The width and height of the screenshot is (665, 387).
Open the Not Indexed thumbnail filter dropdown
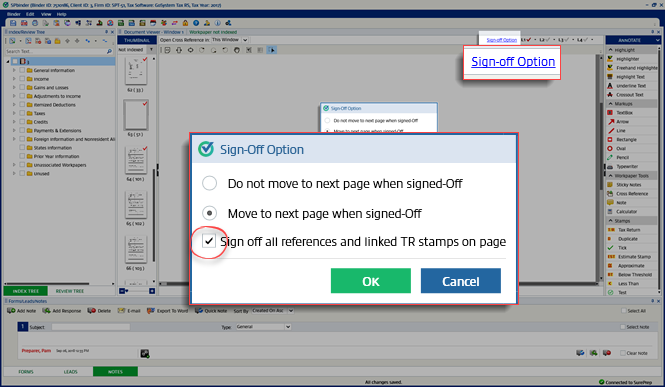[151, 50]
